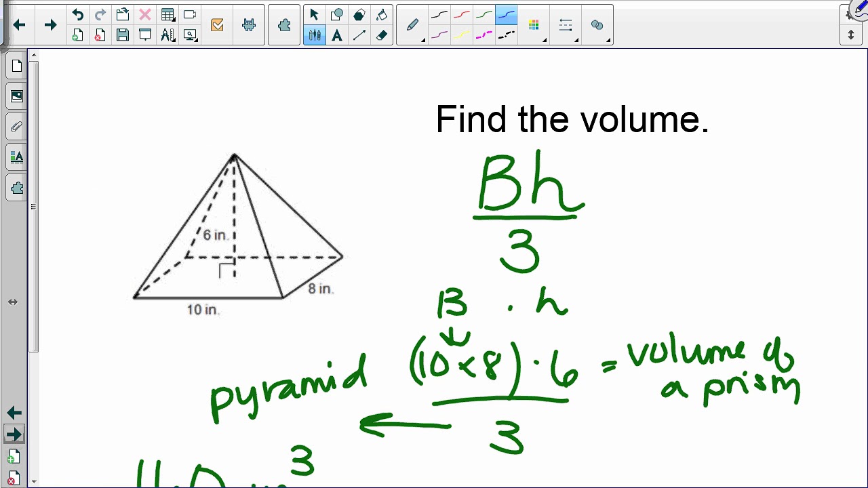Screen dimensions: 868x488
Task: Move the toolbar with up-down arrow button
Action: pyautogui.click(x=851, y=35)
